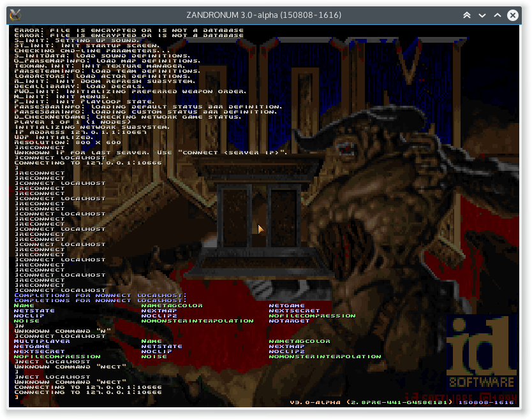
Task: Minimize the Zandronum window
Action: tap(482, 15)
